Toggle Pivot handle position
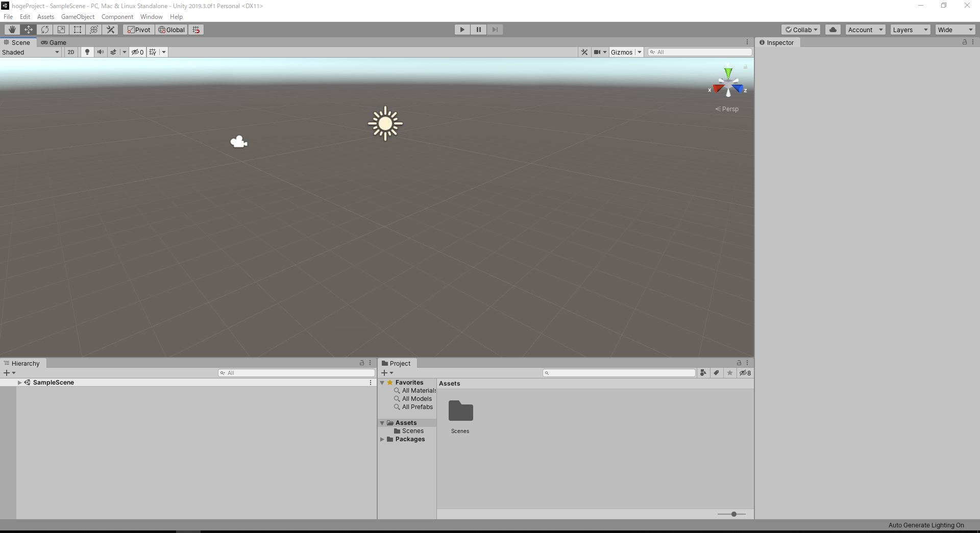 [139, 30]
